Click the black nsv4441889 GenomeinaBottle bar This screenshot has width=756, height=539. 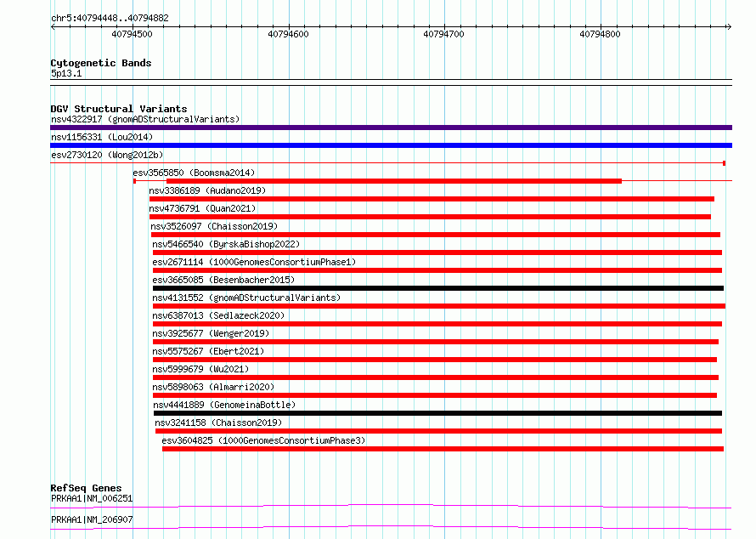pos(437,413)
